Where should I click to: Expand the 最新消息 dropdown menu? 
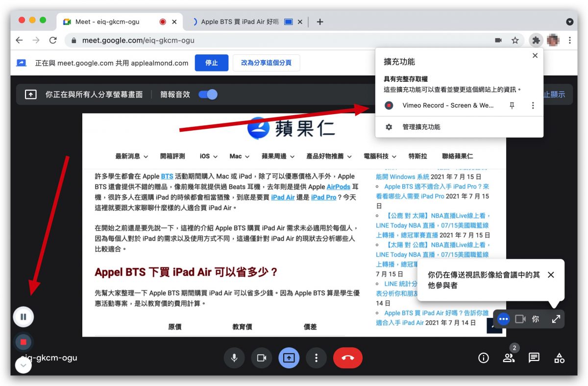(131, 156)
